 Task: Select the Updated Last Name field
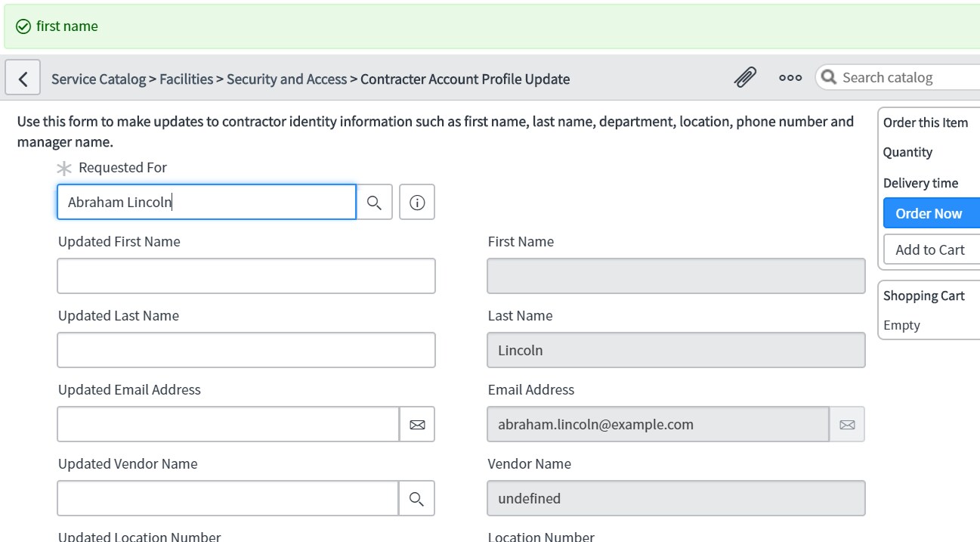pos(246,351)
